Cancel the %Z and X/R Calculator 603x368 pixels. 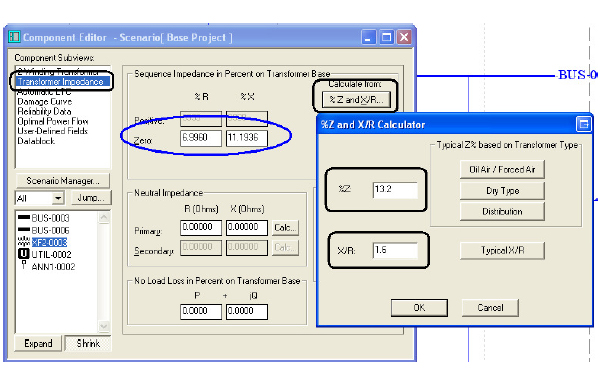(490, 308)
